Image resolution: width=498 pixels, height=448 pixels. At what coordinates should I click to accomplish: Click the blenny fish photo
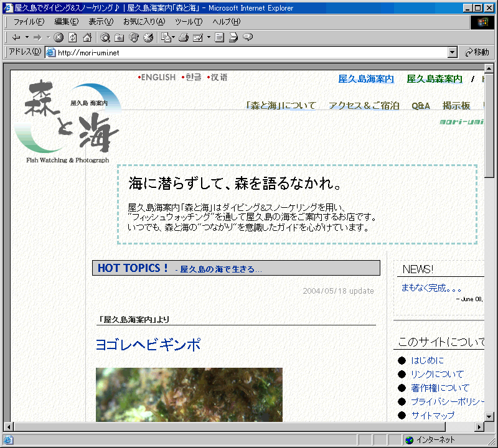click(x=189, y=394)
